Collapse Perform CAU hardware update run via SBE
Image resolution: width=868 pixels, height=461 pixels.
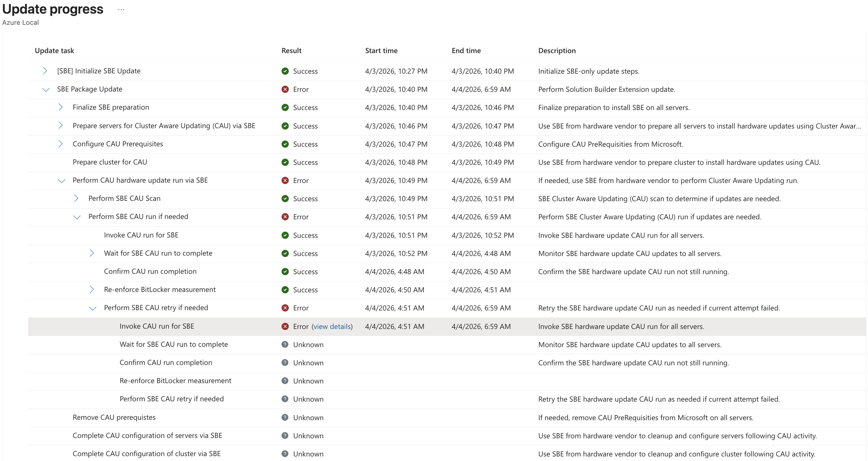click(61, 181)
